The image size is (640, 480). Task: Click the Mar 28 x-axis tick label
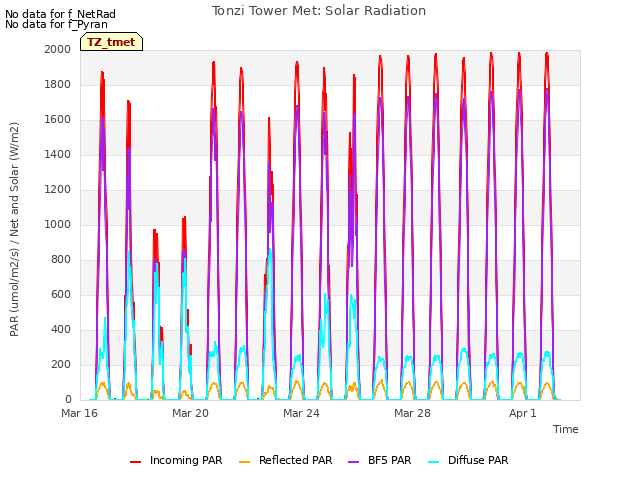pos(412,413)
